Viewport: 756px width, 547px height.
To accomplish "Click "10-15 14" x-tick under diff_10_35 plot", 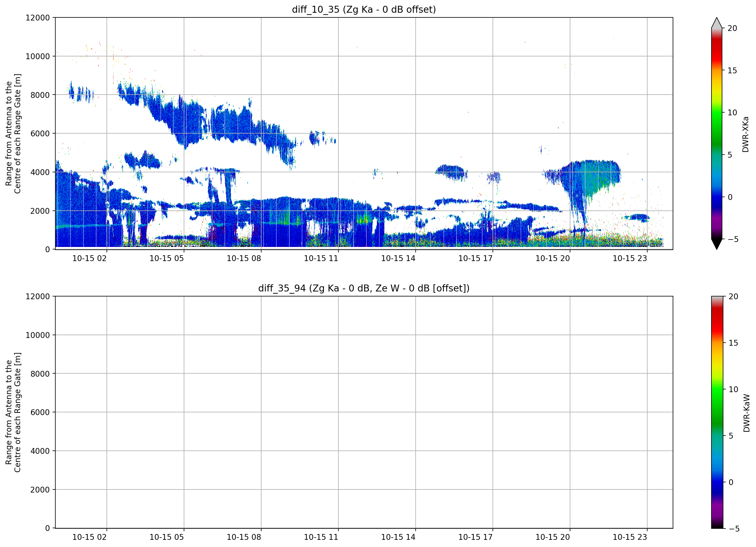I will pos(398,259).
